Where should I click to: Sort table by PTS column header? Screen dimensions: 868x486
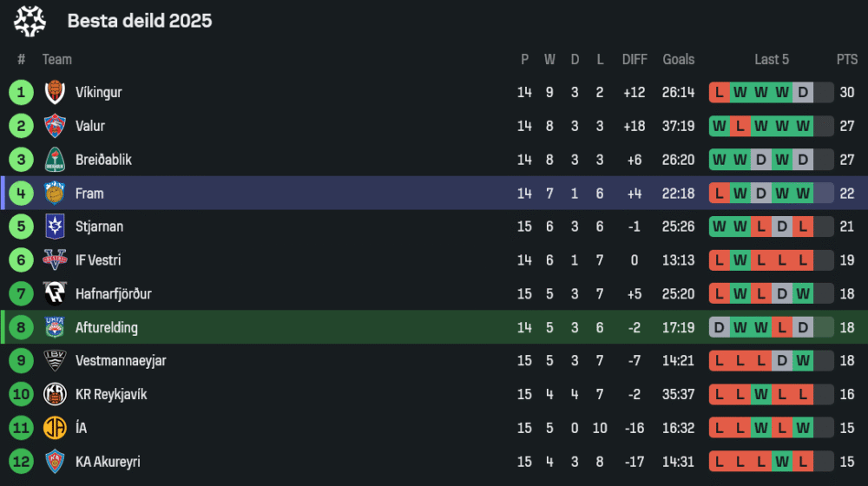tap(847, 60)
